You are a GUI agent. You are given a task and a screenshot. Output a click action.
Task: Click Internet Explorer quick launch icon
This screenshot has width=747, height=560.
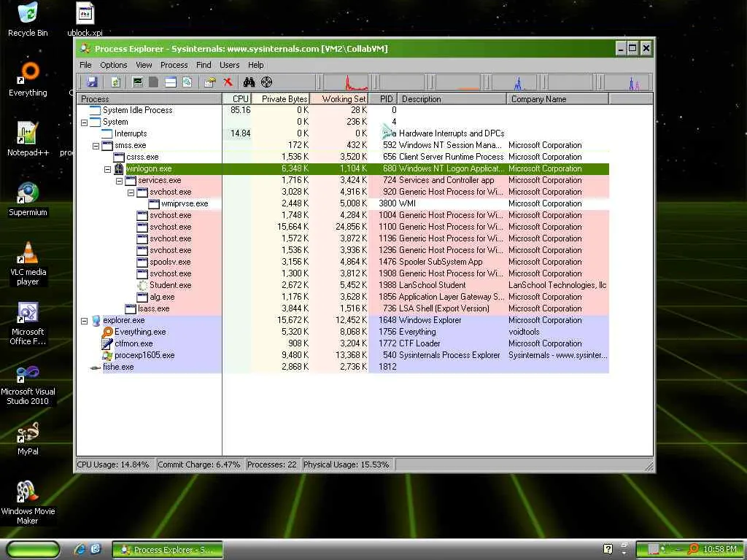pyautogui.click(x=80, y=549)
